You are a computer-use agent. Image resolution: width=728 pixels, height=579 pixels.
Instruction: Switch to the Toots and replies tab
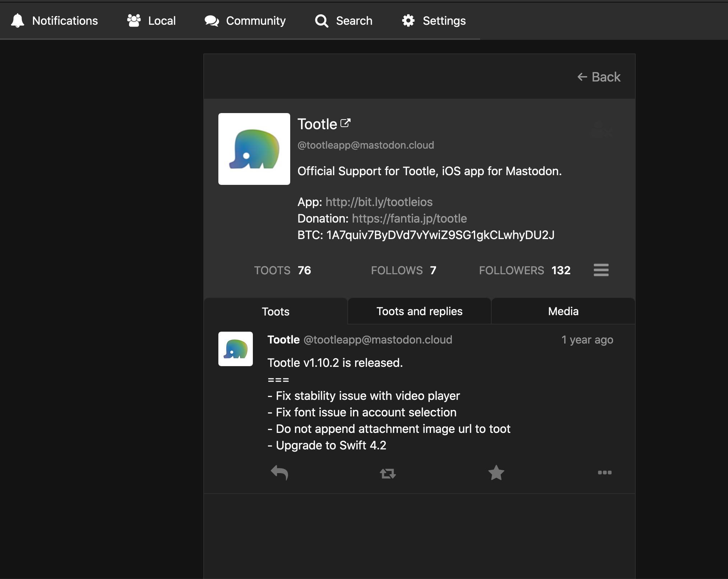(x=419, y=311)
